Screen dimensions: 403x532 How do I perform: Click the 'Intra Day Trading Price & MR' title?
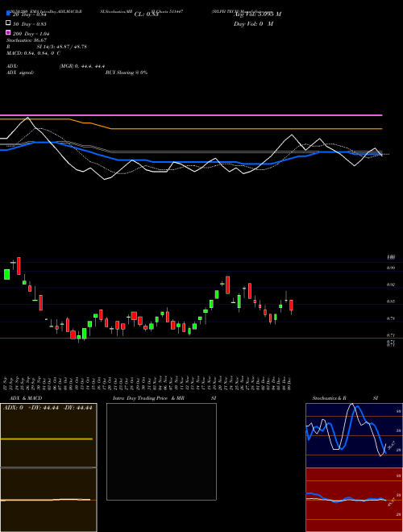click(x=148, y=398)
